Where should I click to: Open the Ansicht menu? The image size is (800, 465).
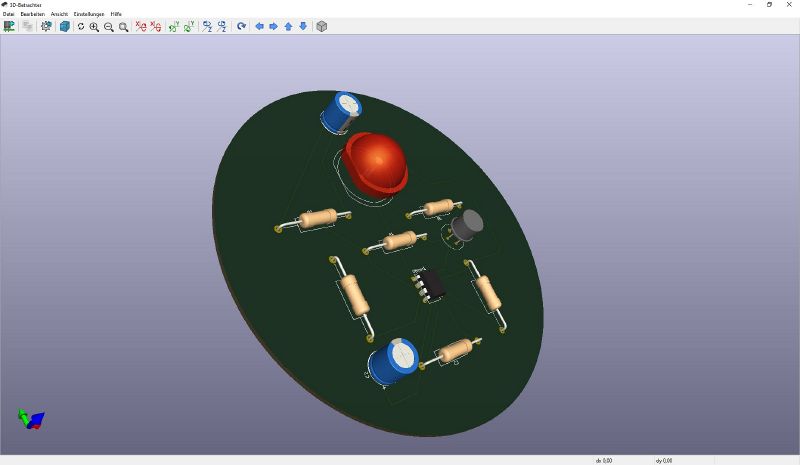pyautogui.click(x=59, y=14)
